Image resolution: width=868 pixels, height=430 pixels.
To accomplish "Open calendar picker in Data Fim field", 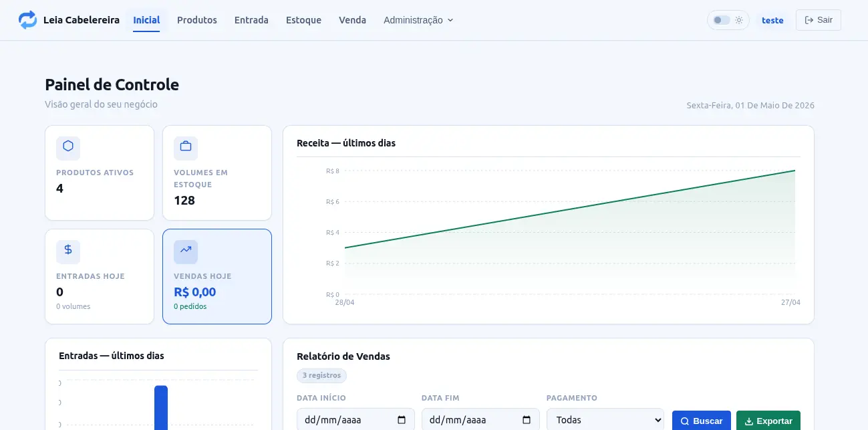I will point(527,420).
